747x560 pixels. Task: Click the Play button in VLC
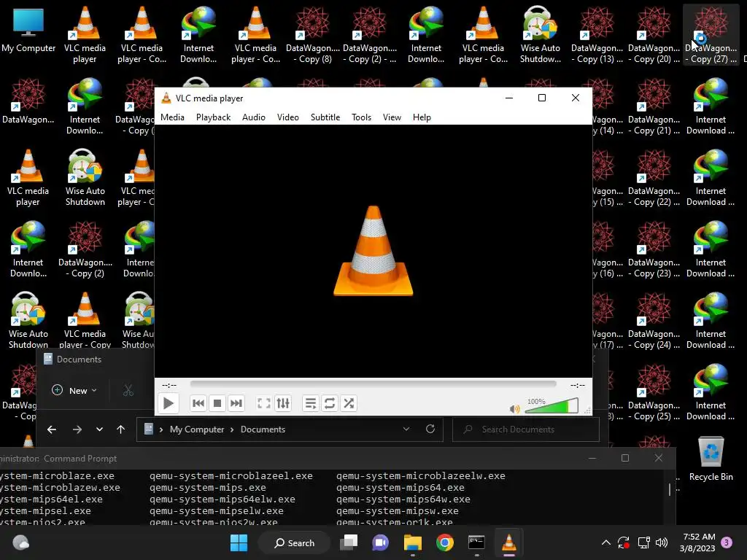169,403
